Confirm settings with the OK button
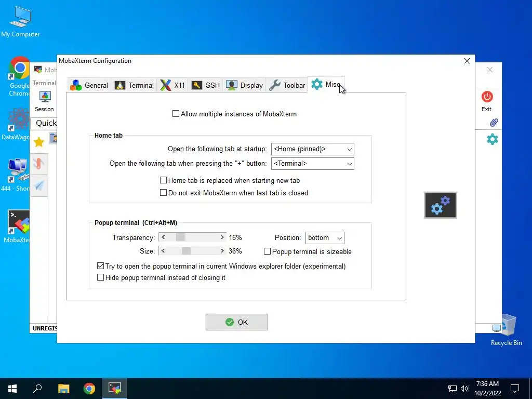The width and height of the screenshot is (532, 399). 236,322
